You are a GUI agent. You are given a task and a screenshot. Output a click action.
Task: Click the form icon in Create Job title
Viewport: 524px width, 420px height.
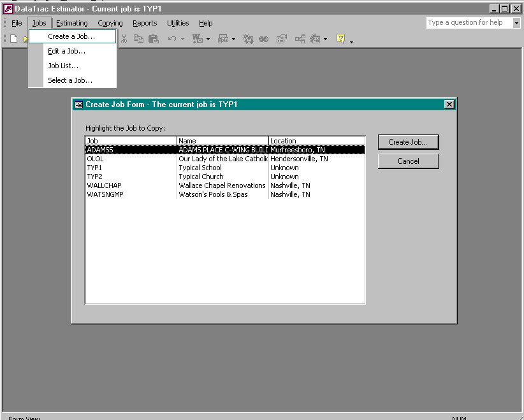(78, 105)
